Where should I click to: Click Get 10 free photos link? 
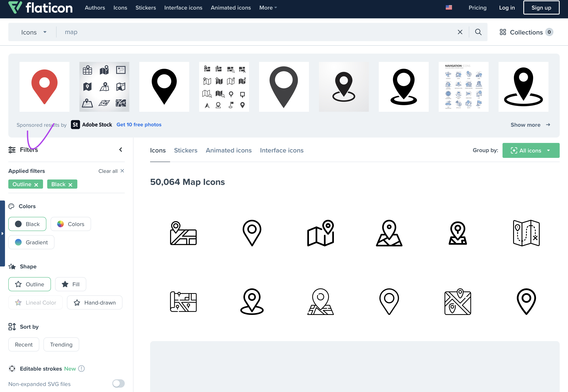click(x=139, y=124)
